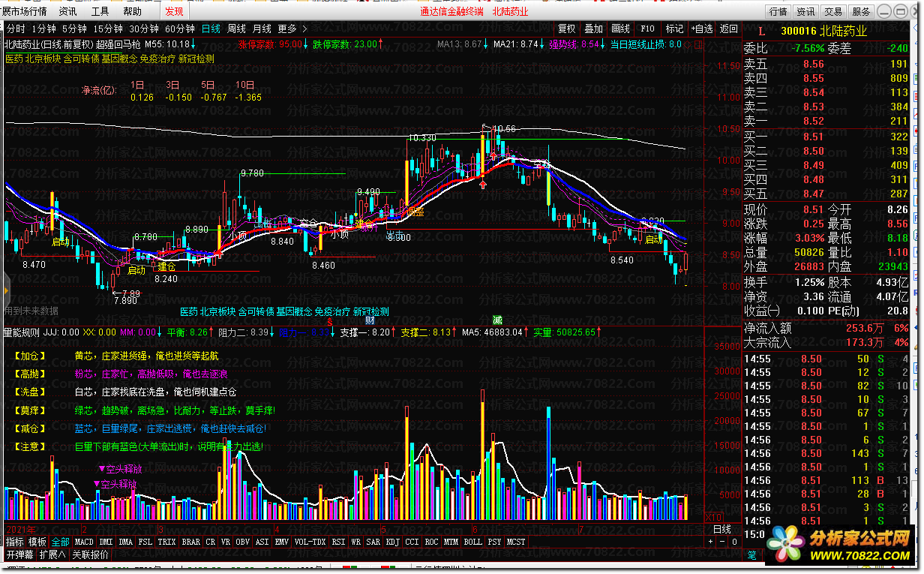Screen dimensions: 924x574
Task: Switch chart to 月线 monthly period
Action: (x=262, y=29)
